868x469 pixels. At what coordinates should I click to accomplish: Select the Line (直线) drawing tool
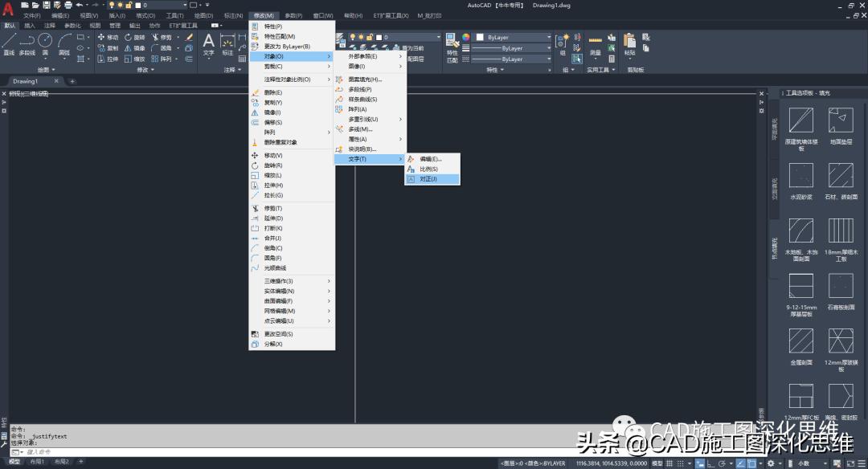pyautogui.click(x=8, y=44)
